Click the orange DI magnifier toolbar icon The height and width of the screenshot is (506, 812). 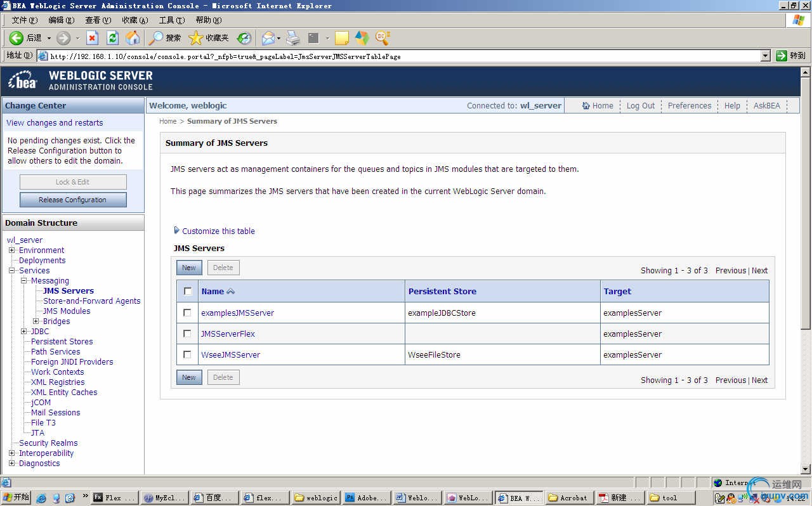tap(383, 38)
